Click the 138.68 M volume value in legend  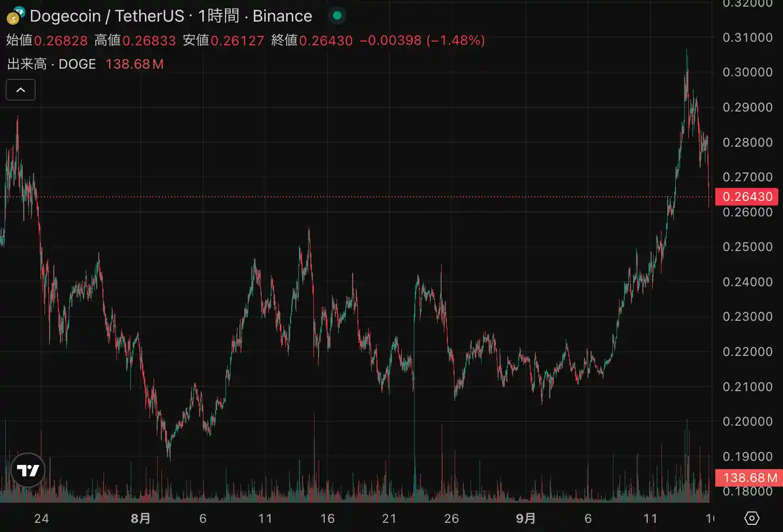pos(134,64)
